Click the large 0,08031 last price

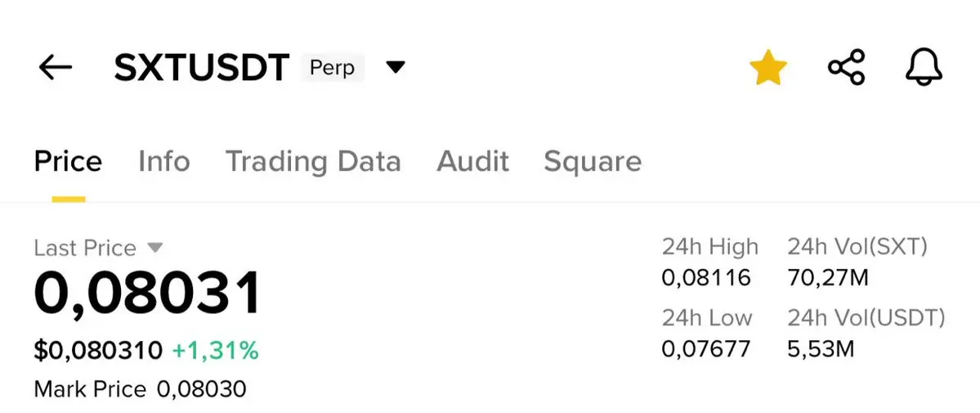tap(147, 292)
